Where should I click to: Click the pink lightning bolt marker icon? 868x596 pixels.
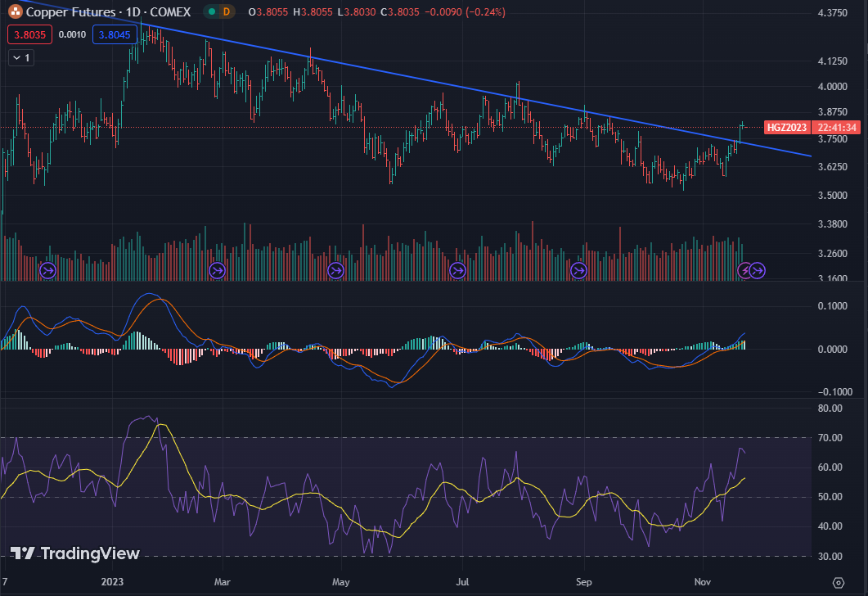[x=745, y=270]
